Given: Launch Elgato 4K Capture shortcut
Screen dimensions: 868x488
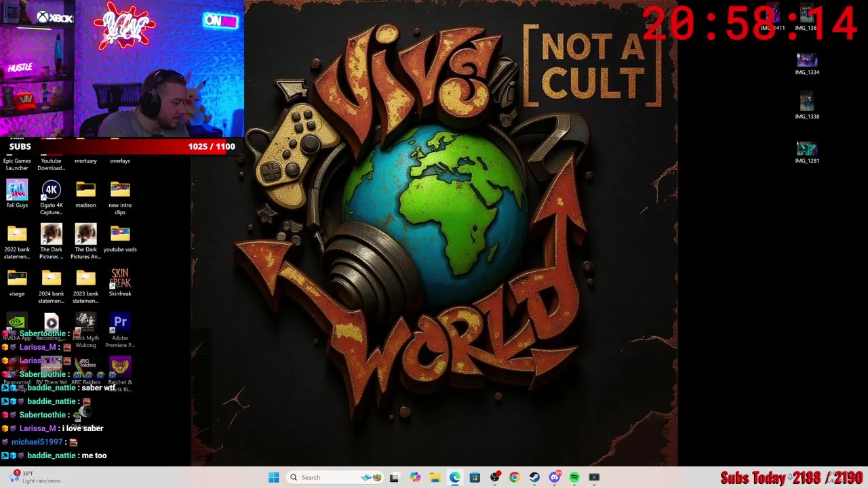Looking at the screenshot, I should tap(51, 197).
